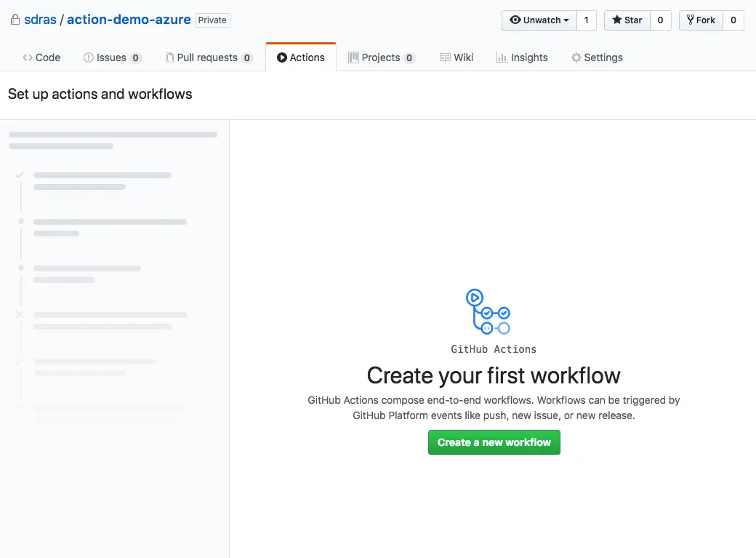Open the Issues tab
Screen dimensions: 756x558
113,57
